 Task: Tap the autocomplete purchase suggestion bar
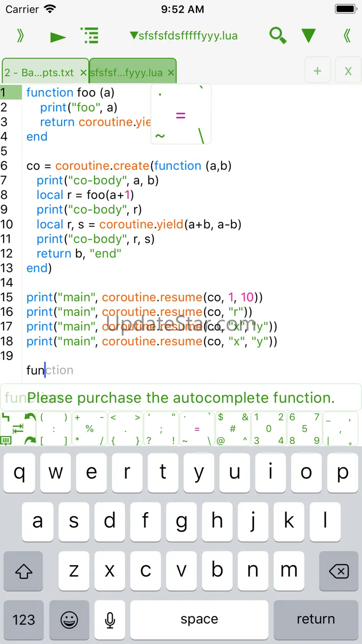click(x=181, y=397)
